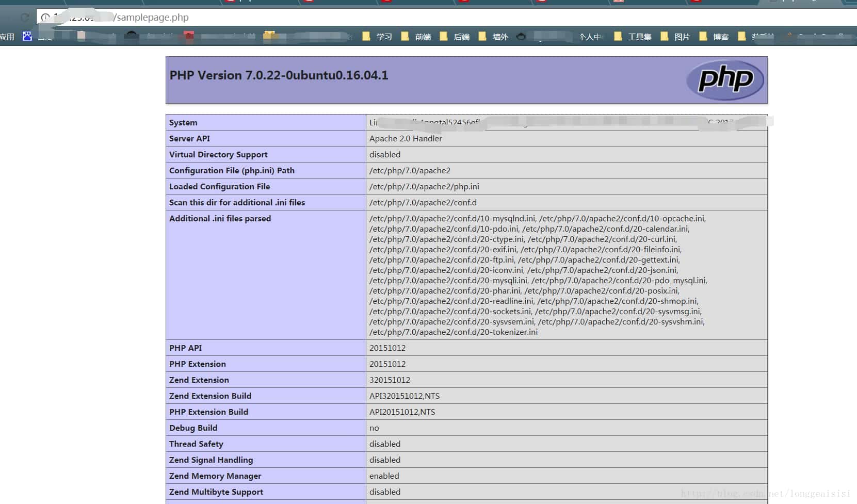This screenshot has width=857, height=504.
Task: Click the Thread Safety row label
Action: [196, 444]
